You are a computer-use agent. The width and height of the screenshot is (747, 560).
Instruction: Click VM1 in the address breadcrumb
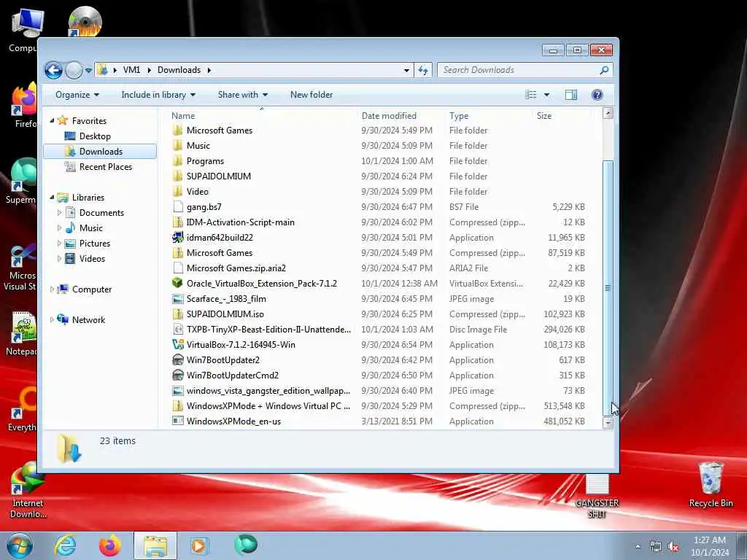coord(131,70)
